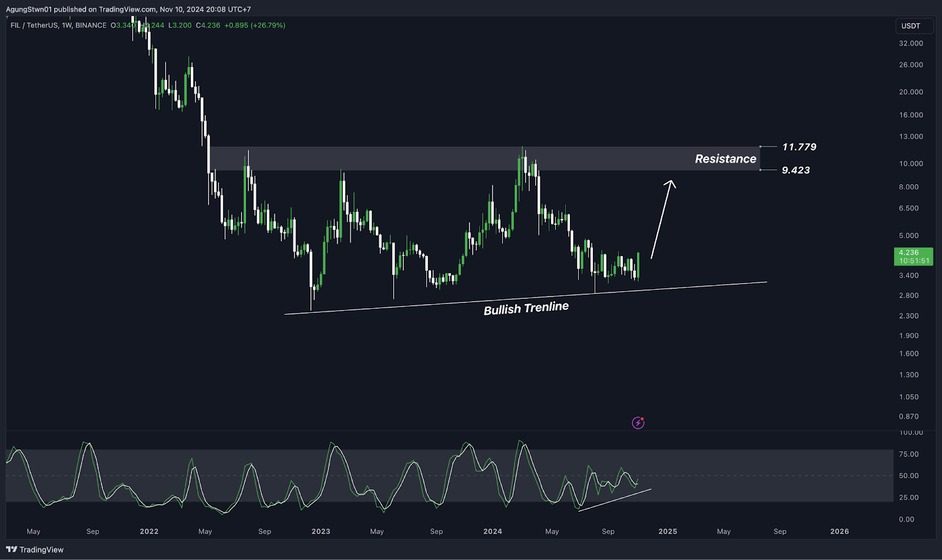
Task: Click the C4.236 close value in legend
Action: 208,25
